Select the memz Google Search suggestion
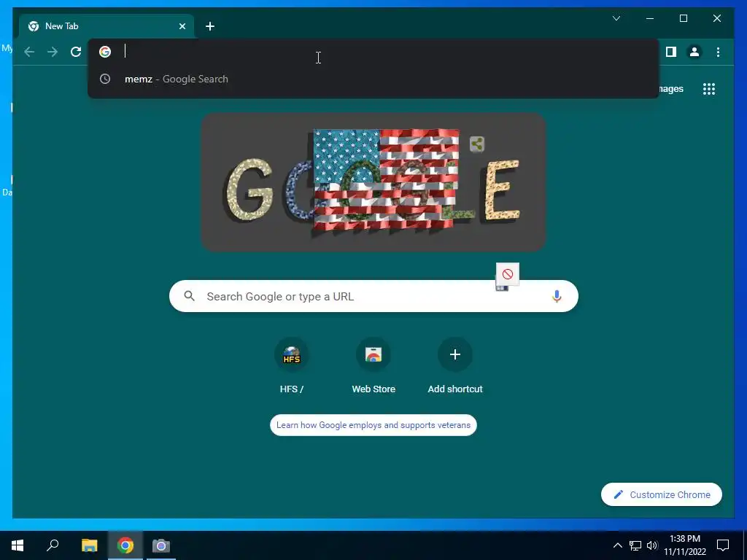Screen dimensions: 747x560 pyautogui.click(x=373, y=79)
